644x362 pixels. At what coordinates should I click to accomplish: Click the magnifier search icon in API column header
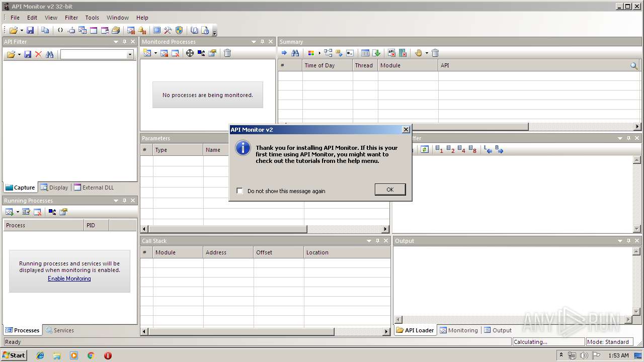point(634,65)
